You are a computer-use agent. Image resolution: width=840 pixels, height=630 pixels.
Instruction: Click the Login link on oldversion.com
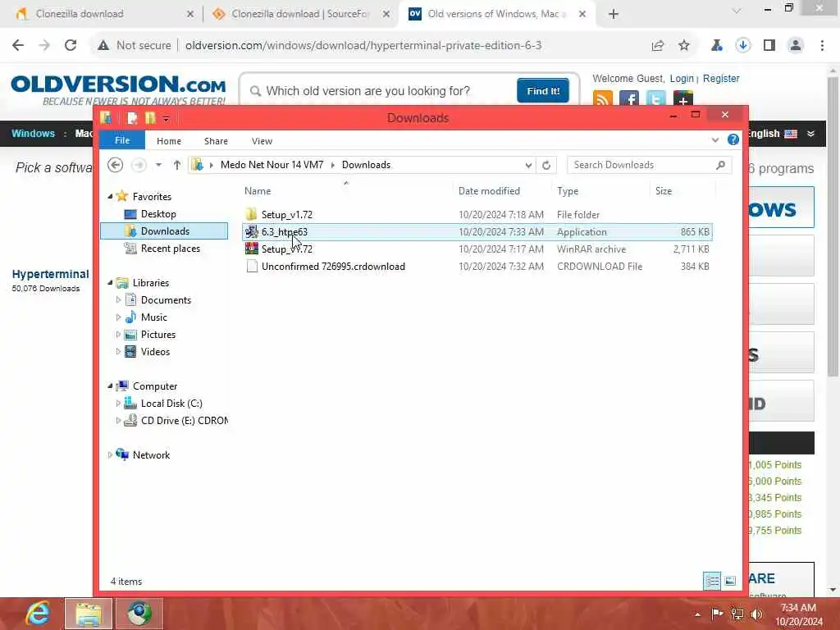pos(682,78)
